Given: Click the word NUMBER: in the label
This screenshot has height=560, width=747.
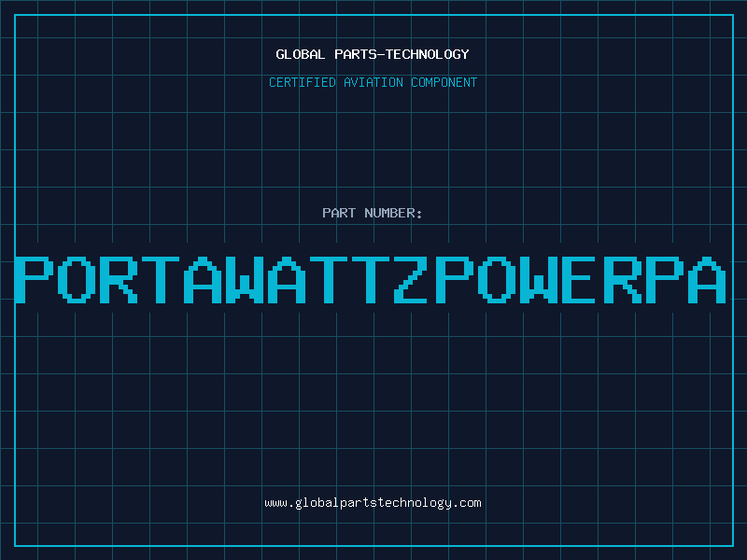Looking at the screenshot, I should point(393,213).
